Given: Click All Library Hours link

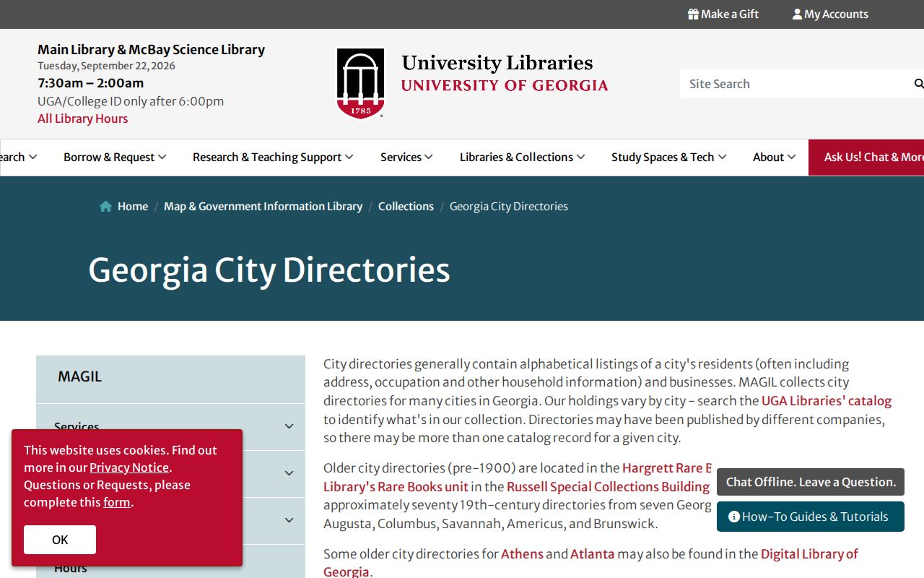Looking at the screenshot, I should point(82,118).
